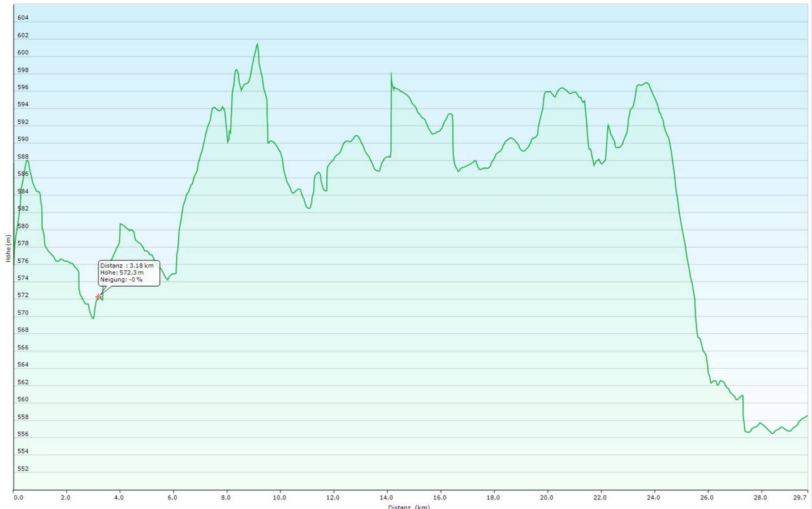Click the 26.0 distance axis label
Viewport: 812px width, 509px height.
pyautogui.click(x=707, y=498)
